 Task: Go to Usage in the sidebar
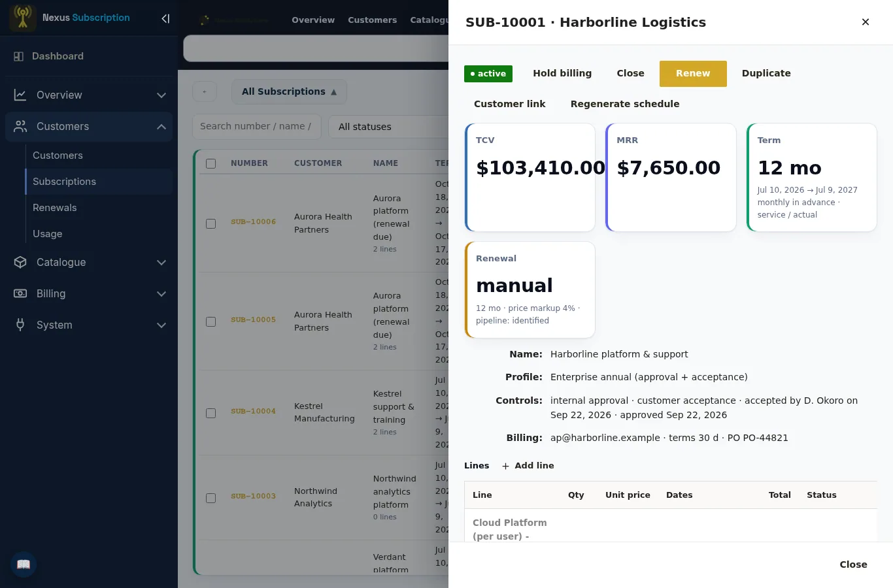click(x=99, y=234)
